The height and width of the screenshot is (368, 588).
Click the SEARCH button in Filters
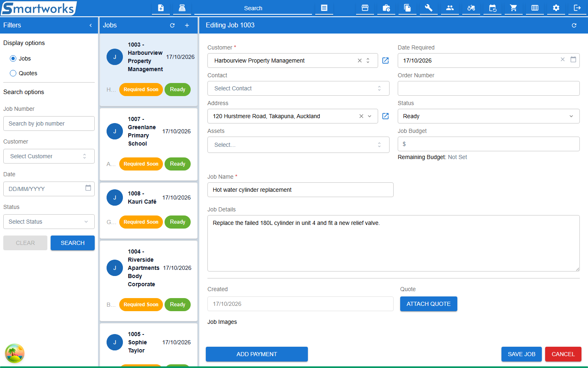73,243
